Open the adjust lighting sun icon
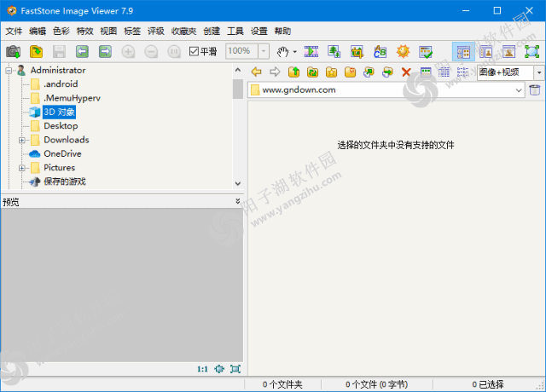The image size is (546, 392). point(403,52)
